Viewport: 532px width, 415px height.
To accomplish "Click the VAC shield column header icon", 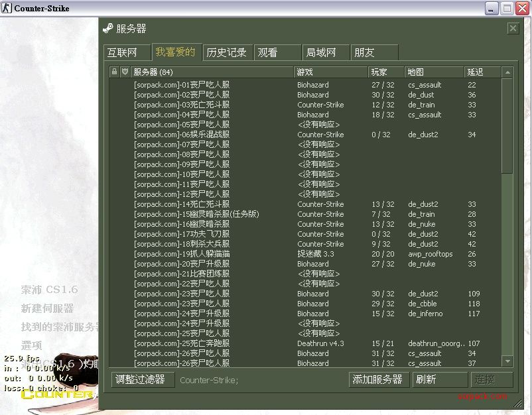I will click(124, 72).
